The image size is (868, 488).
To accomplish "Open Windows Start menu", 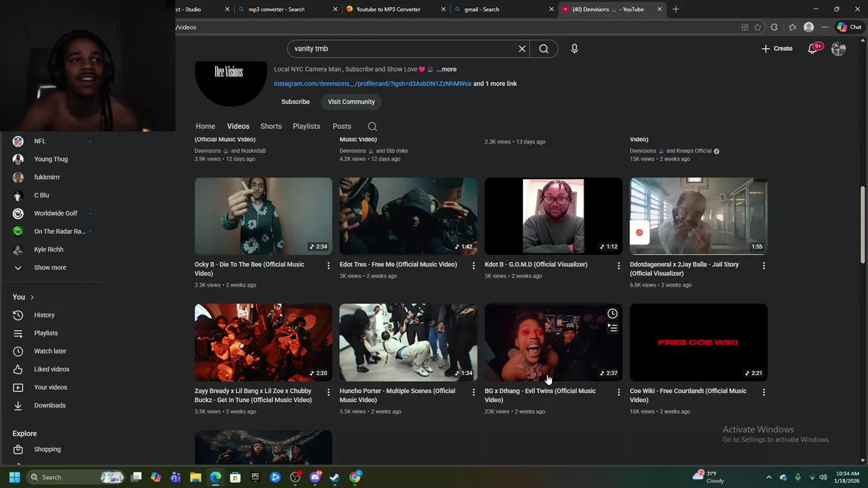I will pos(14,477).
